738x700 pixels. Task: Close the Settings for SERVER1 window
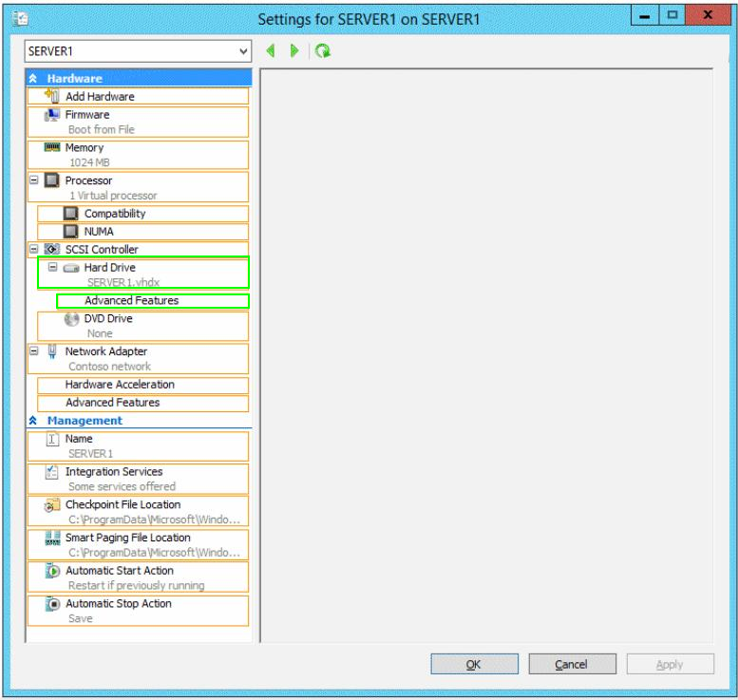[x=708, y=15]
